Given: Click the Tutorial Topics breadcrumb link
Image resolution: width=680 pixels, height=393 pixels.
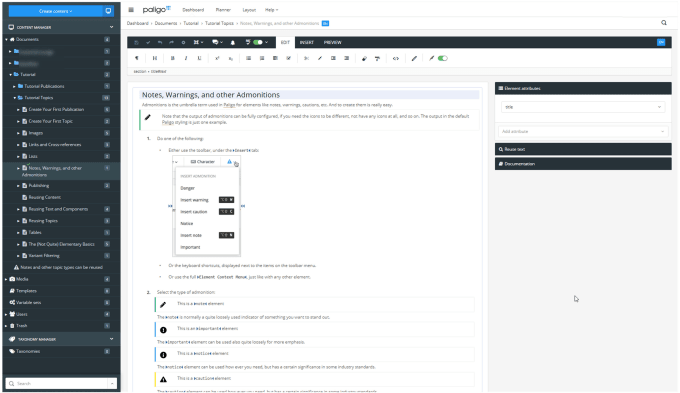Looking at the screenshot, I should point(219,23).
